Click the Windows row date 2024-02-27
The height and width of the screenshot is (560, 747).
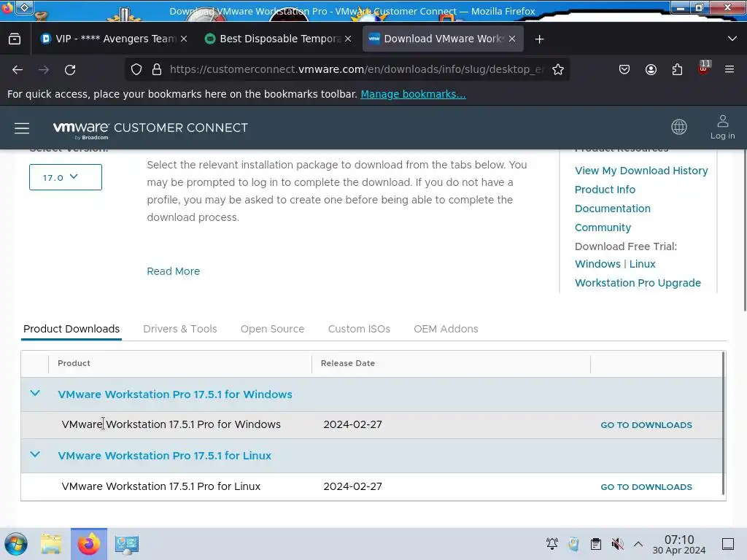[352, 424]
